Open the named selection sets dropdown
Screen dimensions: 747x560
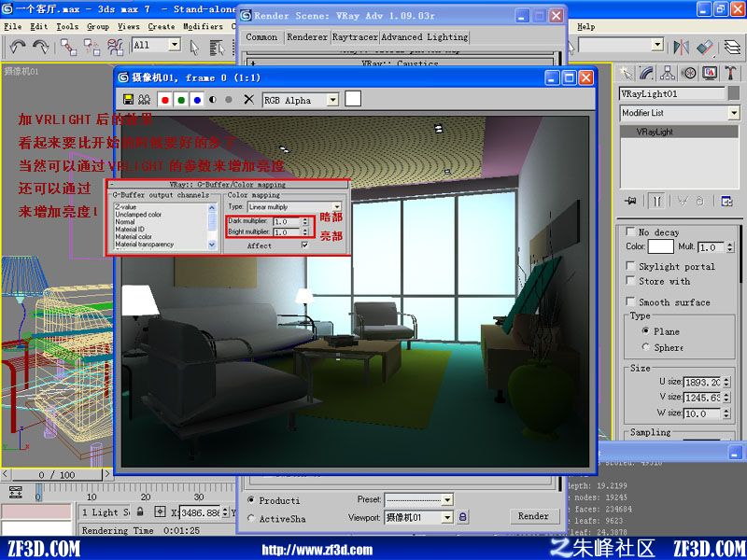pos(657,45)
